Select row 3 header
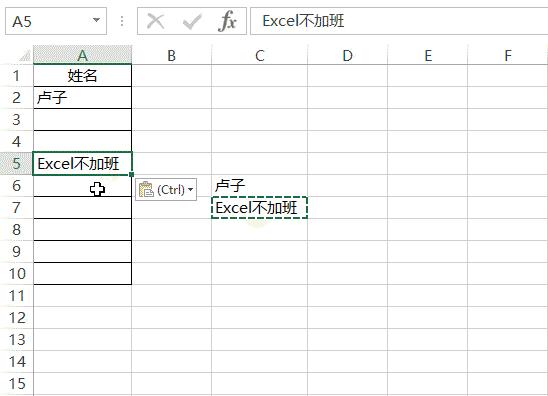The width and height of the screenshot is (548, 396). point(16,120)
